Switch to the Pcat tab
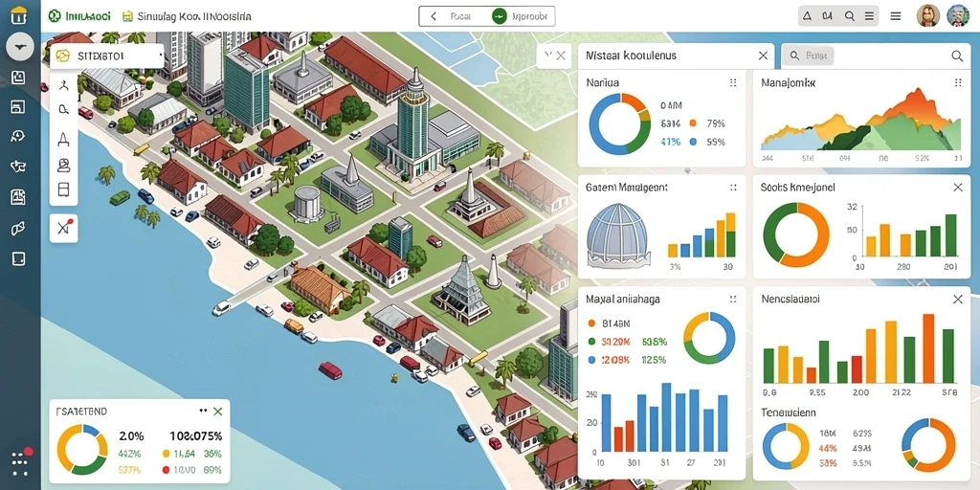The width and height of the screenshot is (980, 490). [460, 17]
